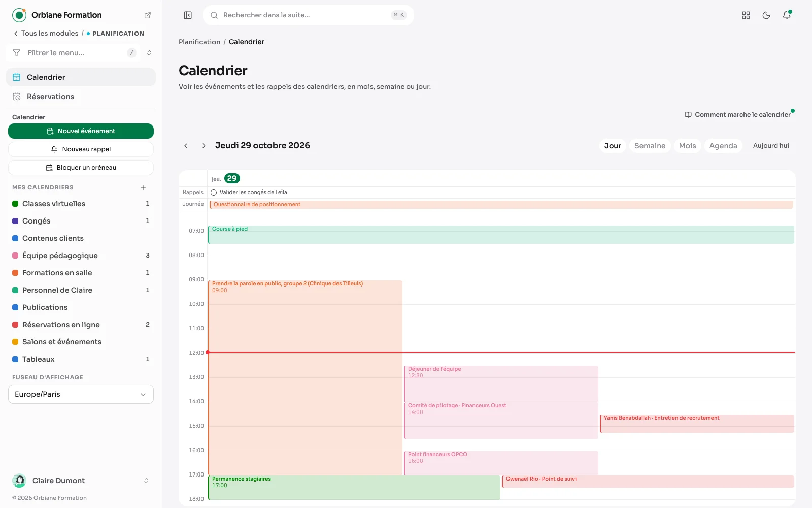The width and height of the screenshot is (812, 508).
Task: Toggle Équipe pédagogique calendar visibility
Action: 15,256
